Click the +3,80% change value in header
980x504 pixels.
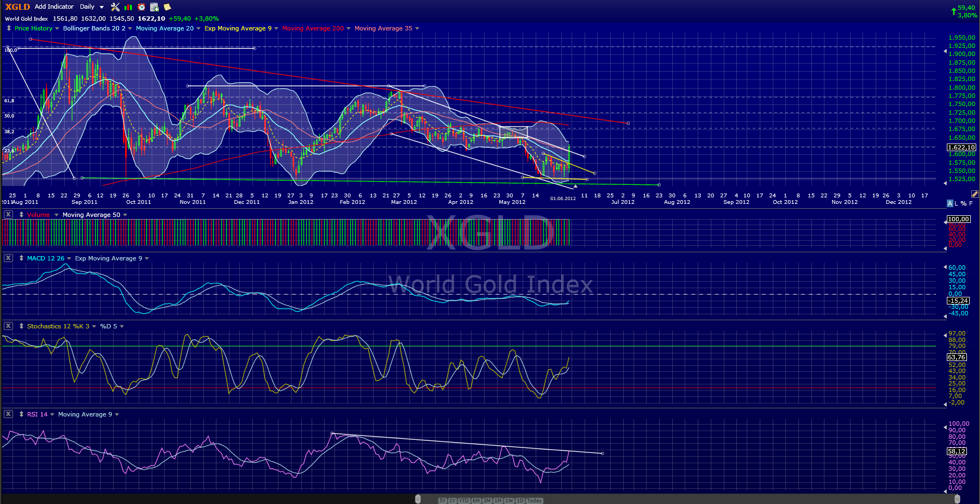click(x=207, y=18)
